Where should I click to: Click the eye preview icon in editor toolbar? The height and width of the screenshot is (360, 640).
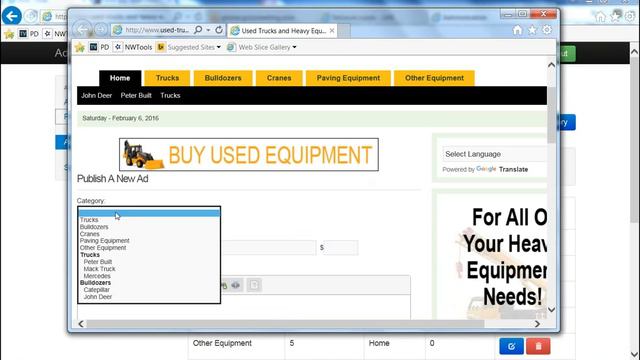coord(236,285)
